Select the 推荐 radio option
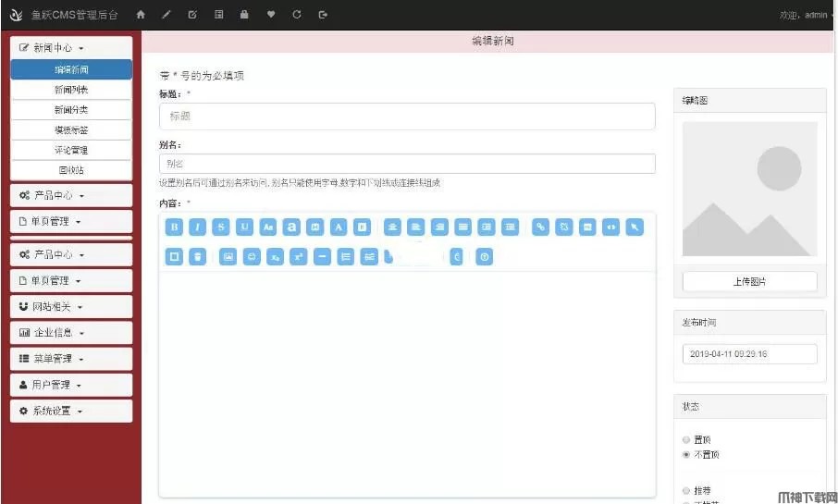 (x=686, y=491)
